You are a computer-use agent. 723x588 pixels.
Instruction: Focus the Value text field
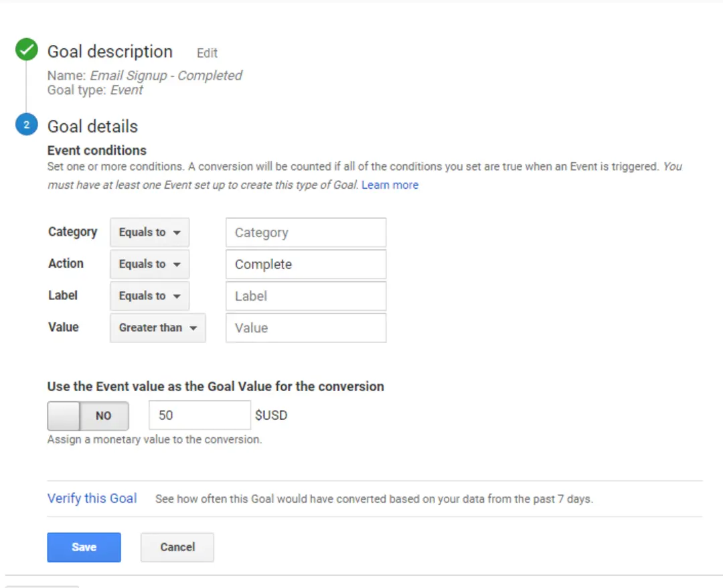306,328
